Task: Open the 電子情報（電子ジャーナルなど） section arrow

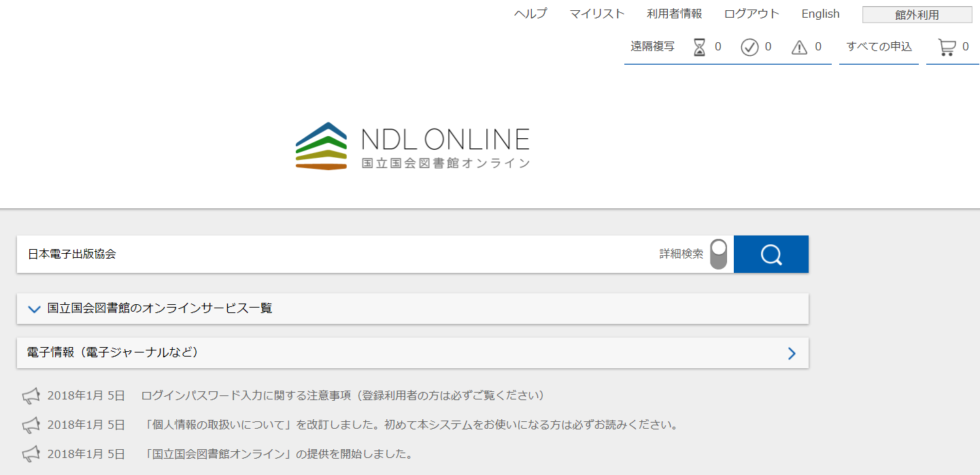Action: (791, 353)
